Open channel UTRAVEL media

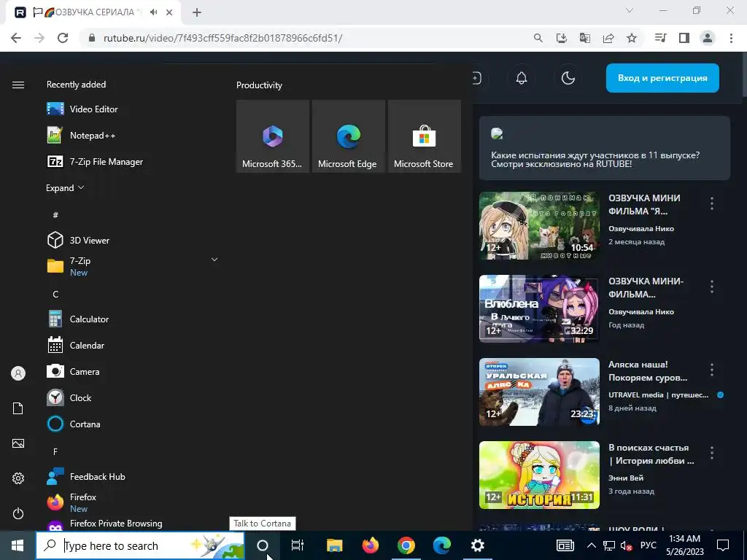659,394
